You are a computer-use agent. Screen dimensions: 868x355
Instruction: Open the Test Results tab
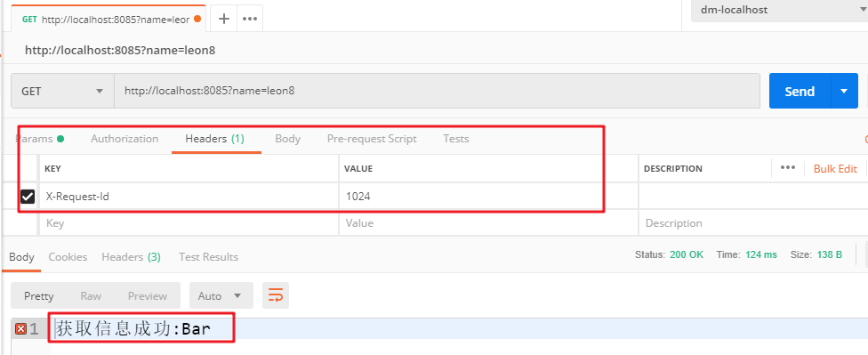click(208, 257)
